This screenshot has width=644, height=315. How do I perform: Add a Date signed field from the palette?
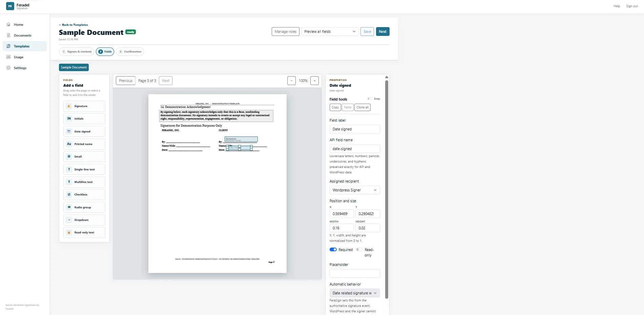pyautogui.click(x=84, y=131)
